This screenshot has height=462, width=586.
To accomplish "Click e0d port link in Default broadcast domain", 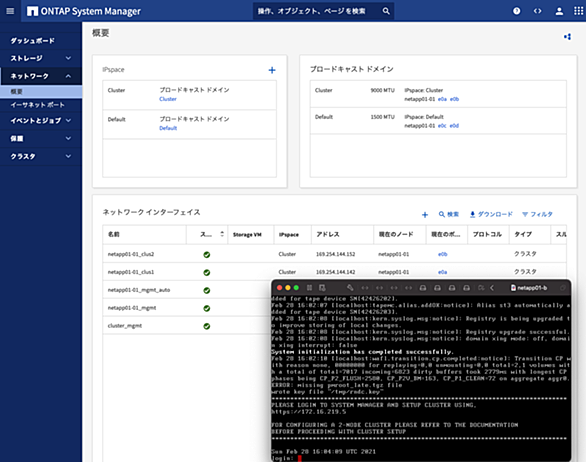I will (x=454, y=126).
